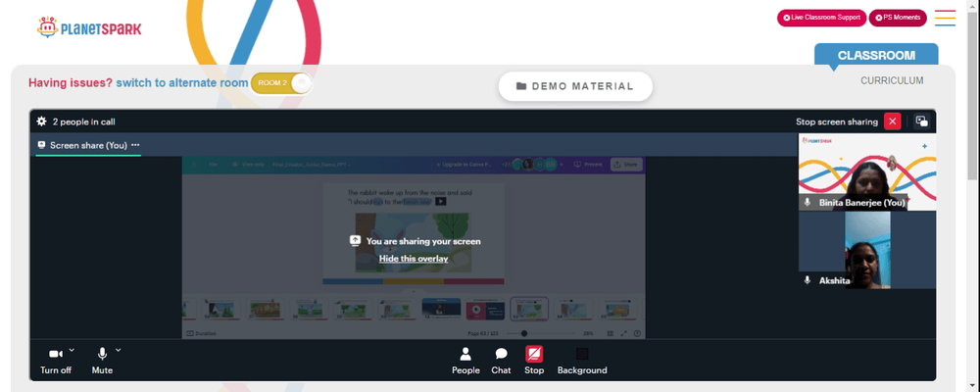Click the Canva Share button in shared screen
The image size is (980, 392).
625,165
